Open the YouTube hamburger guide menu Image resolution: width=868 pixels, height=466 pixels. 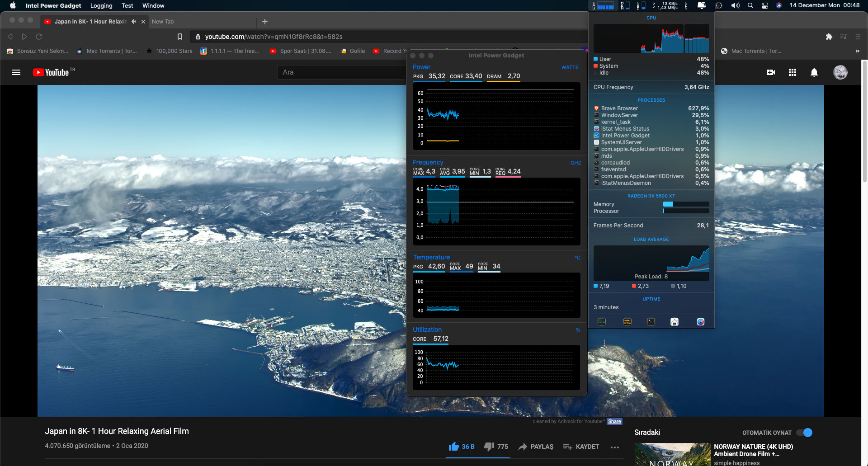click(x=16, y=72)
